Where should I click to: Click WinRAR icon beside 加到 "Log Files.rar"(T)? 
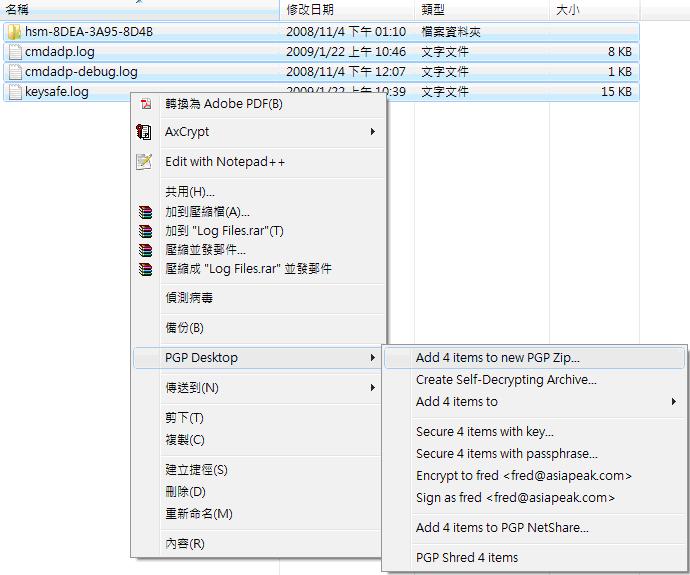click(146, 231)
